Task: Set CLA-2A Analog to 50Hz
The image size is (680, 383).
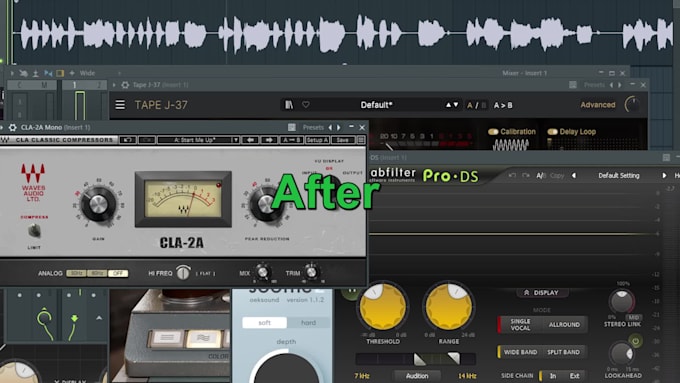Action: pyautogui.click(x=76, y=273)
